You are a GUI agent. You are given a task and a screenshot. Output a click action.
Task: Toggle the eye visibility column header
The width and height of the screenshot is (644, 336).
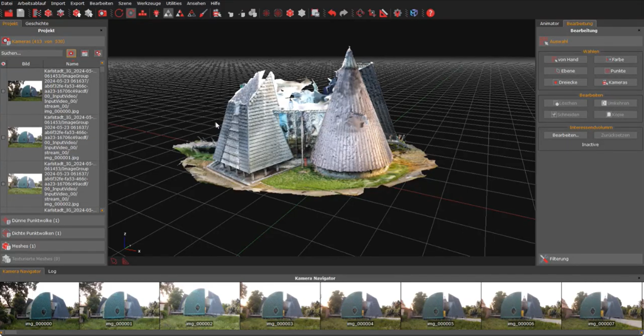click(3, 64)
